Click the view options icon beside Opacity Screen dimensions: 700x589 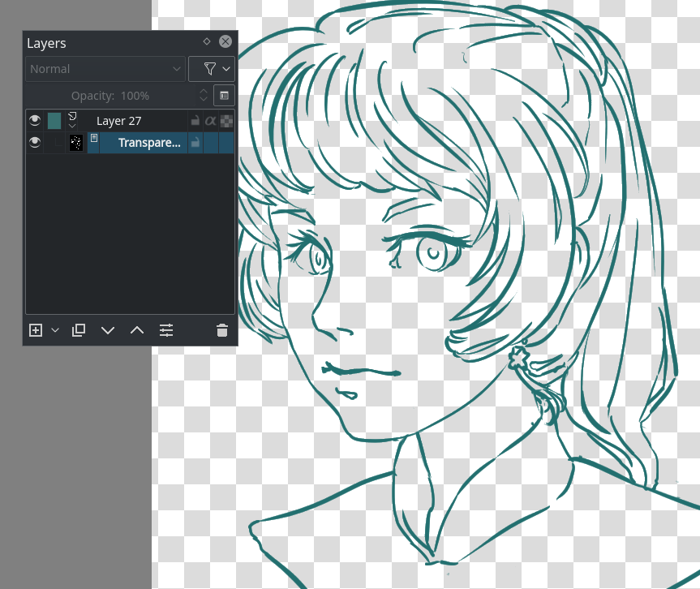224,95
